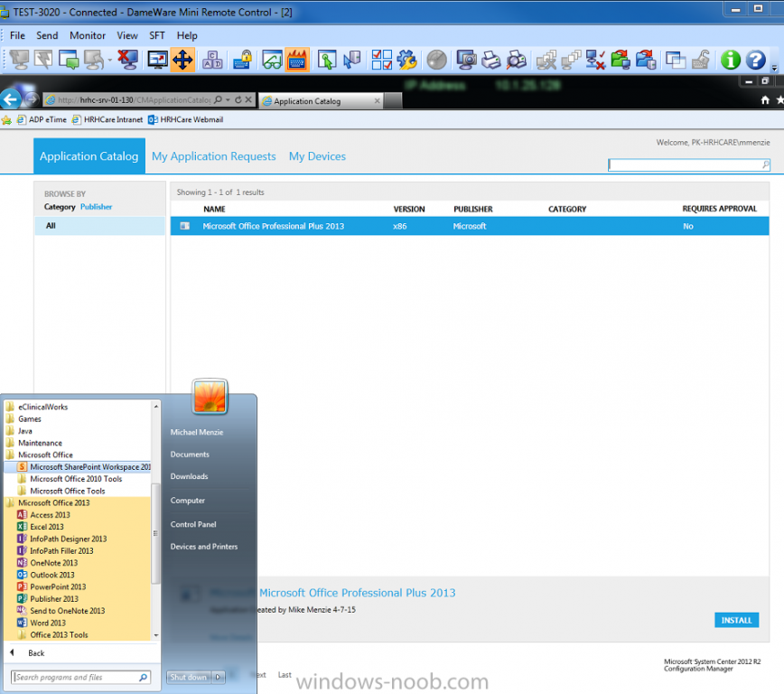
Task: Open HRHCare Webmail favorites link
Action: click(185, 119)
